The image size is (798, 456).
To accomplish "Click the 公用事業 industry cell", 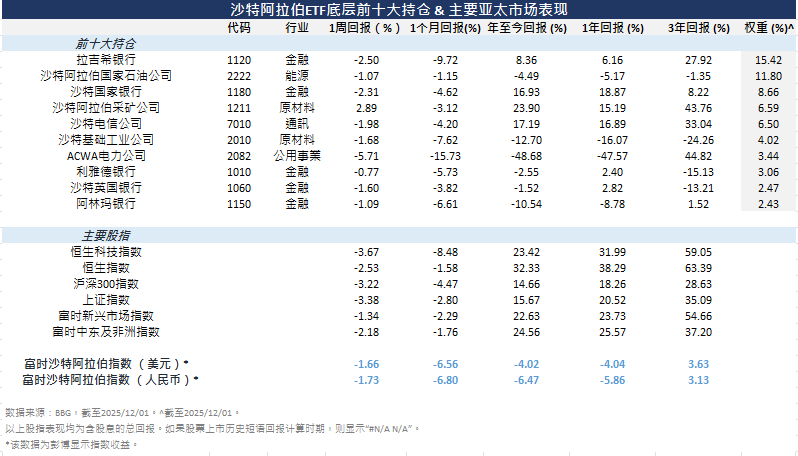I will [297, 156].
